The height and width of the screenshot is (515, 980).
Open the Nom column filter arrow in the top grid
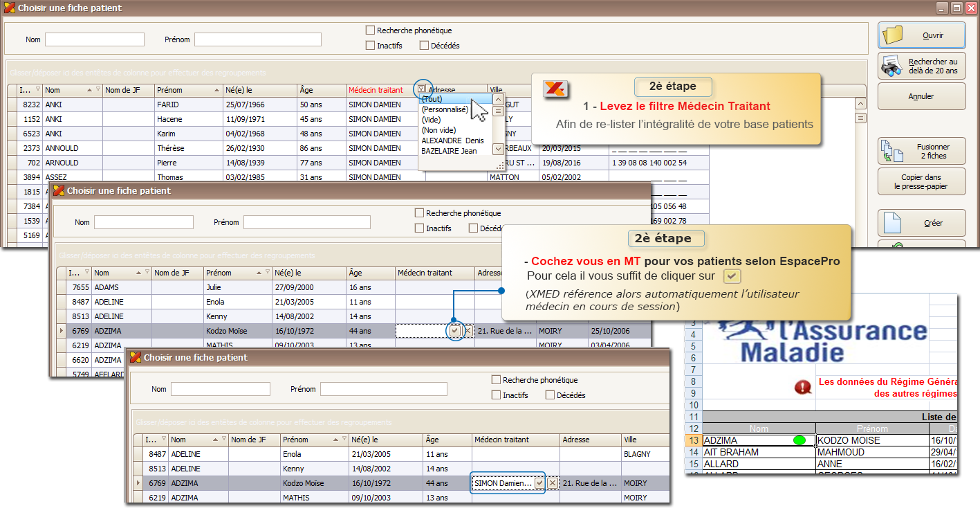tap(98, 90)
